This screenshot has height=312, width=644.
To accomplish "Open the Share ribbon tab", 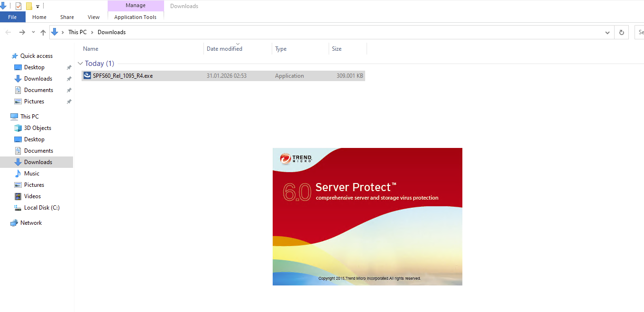I will click(x=67, y=17).
